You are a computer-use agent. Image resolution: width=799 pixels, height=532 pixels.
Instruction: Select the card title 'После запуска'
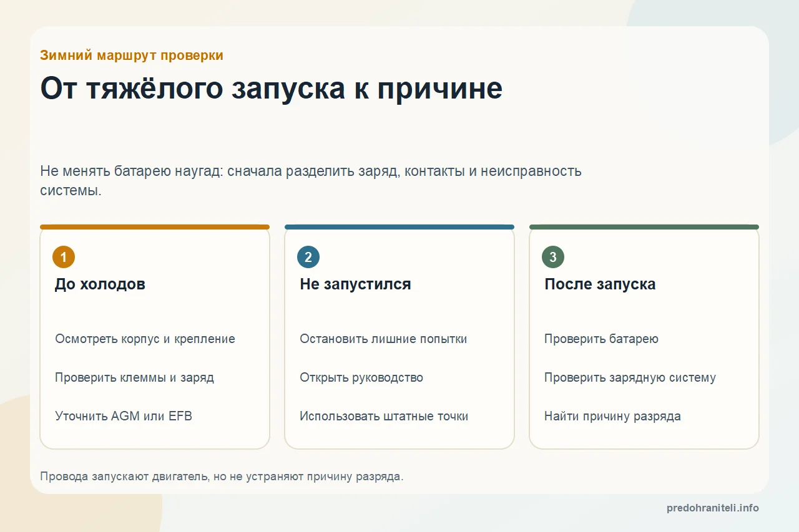(600, 284)
